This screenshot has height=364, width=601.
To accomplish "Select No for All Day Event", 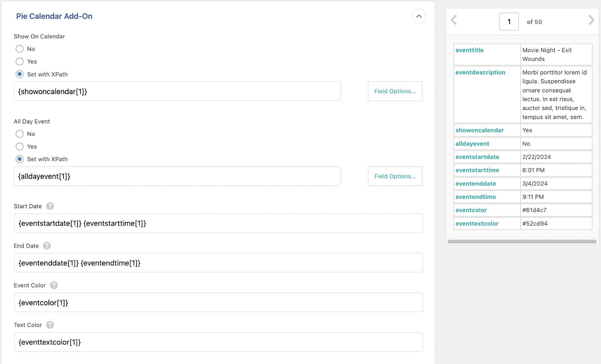I will coord(20,134).
